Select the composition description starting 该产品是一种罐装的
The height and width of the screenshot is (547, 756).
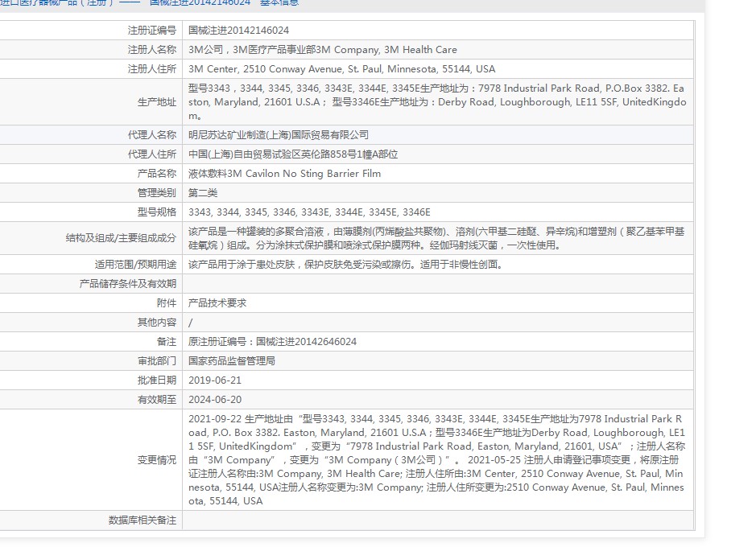pos(436,238)
